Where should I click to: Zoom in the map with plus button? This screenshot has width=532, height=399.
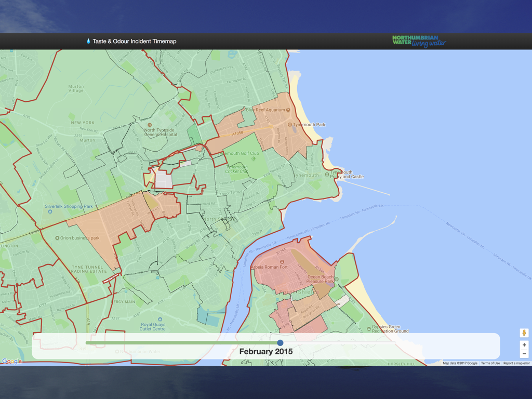[524, 345]
